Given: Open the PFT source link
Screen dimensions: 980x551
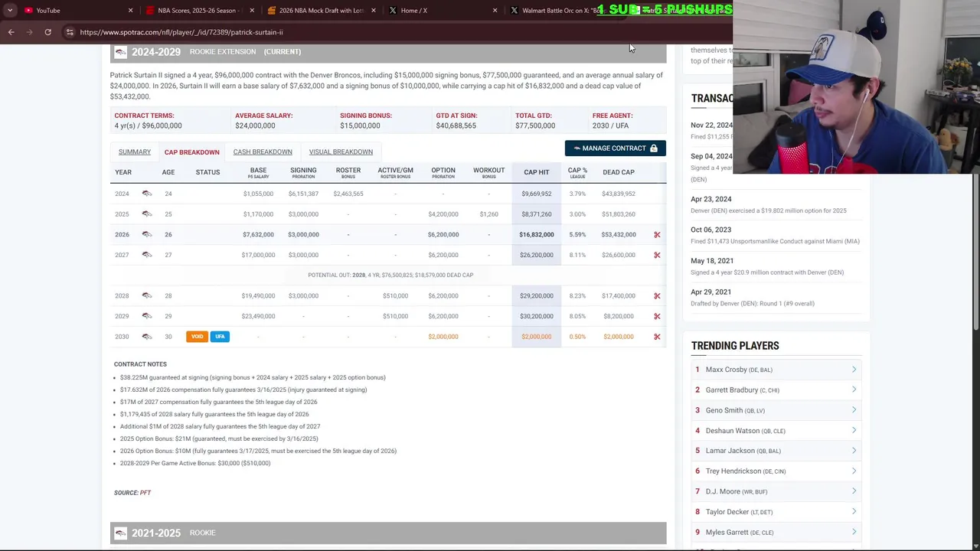Looking at the screenshot, I should (145, 493).
